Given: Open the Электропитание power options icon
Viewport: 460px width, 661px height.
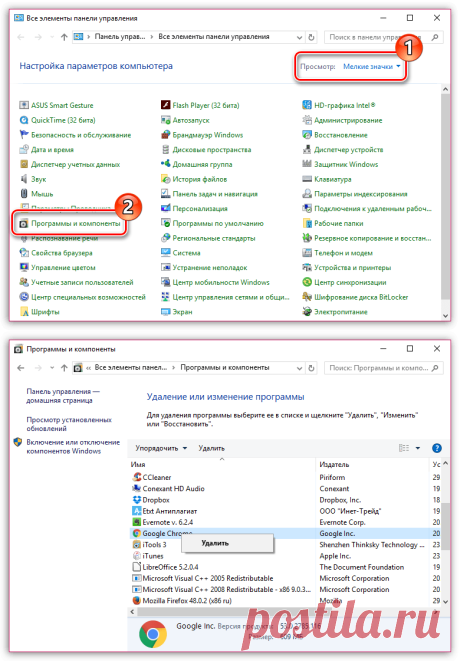Looking at the screenshot, I should point(307,312).
